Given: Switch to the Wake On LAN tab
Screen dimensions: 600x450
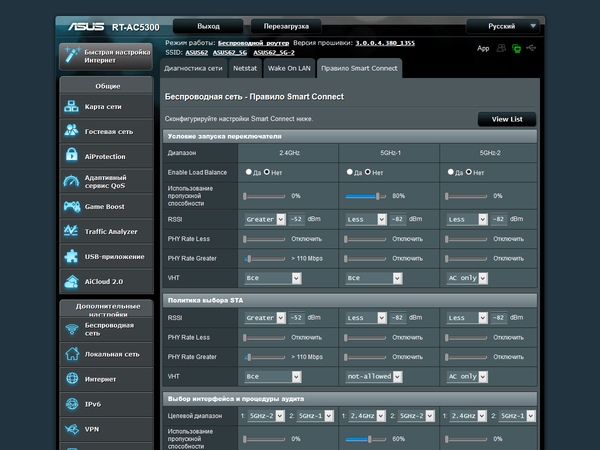Looking at the screenshot, I should [x=289, y=68].
